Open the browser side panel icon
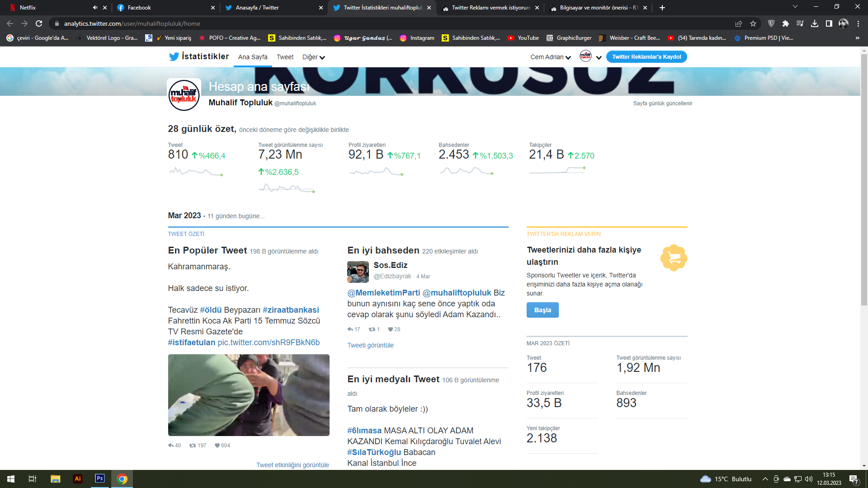Image resolution: width=868 pixels, height=488 pixels. coord(829,23)
